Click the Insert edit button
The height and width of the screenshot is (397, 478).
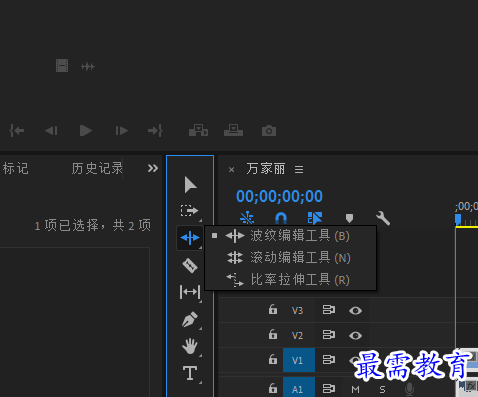[x=198, y=131]
